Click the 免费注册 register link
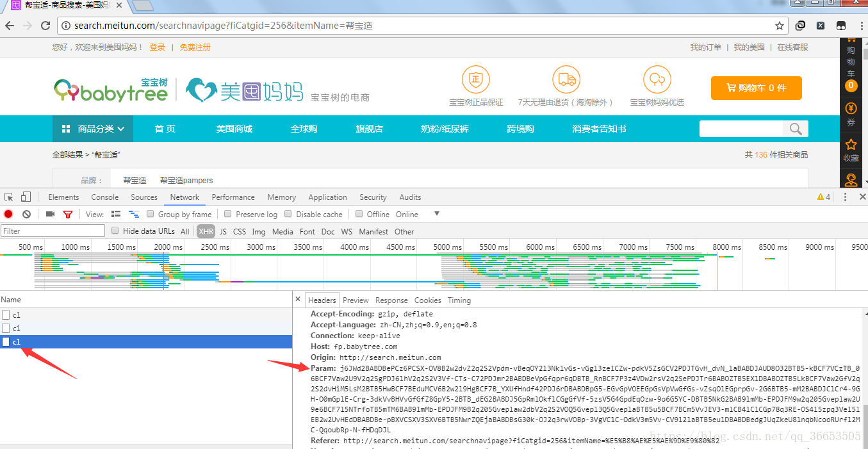This screenshot has height=449, width=868. 195,47
